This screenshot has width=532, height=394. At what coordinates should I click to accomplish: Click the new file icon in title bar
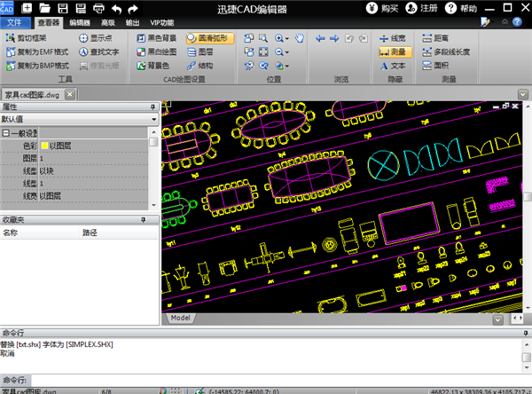pyautogui.click(x=27, y=8)
